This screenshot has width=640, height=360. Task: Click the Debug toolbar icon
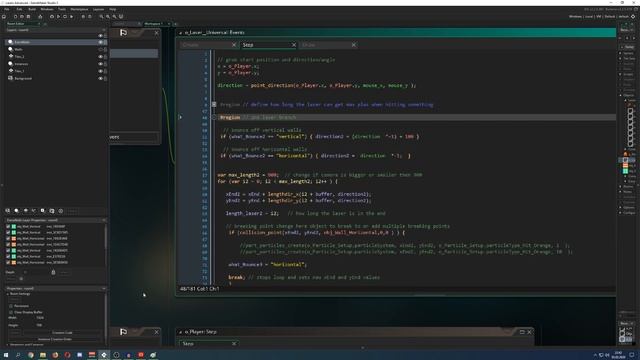point(52,17)
